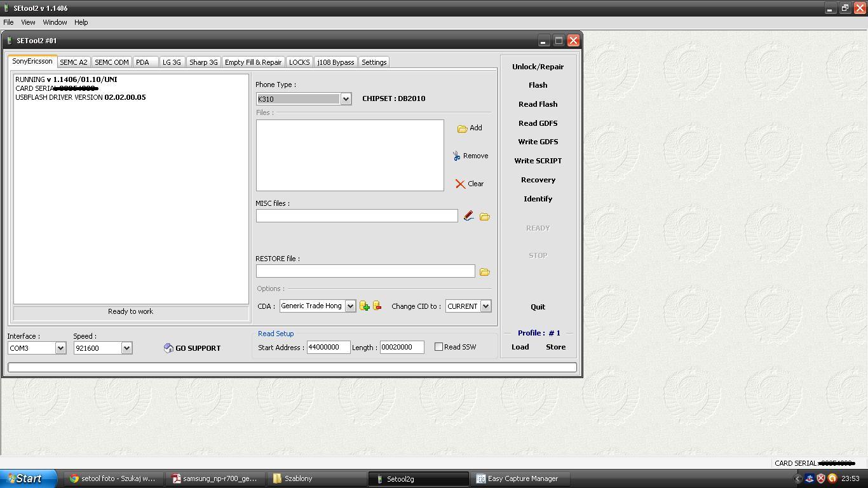Open the Phone Type K310 dropdown
Screen dimensions: 868x488
click(346, 99)
